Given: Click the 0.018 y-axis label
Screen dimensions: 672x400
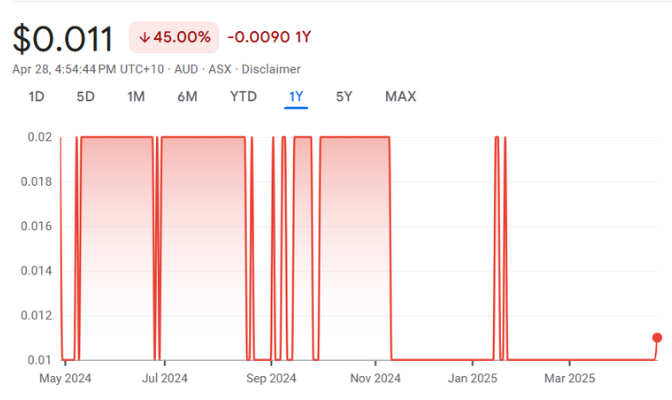Looking at the screenshot, I should [x=36, y=182].
